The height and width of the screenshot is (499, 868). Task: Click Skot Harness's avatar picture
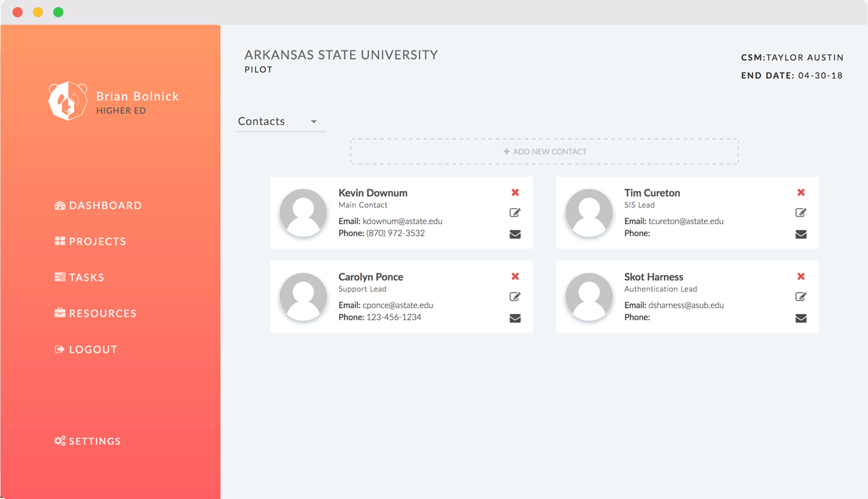click(589, 297)
